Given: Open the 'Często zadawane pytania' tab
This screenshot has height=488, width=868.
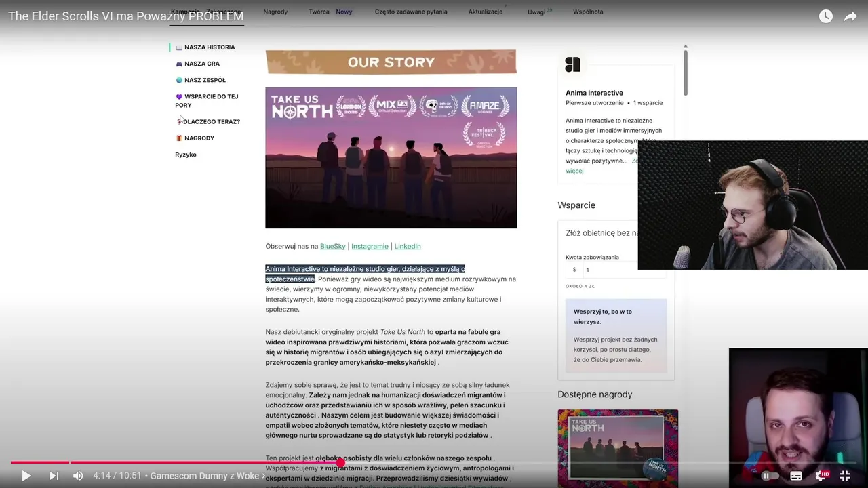Looking at the screenshot, I should pos(411,12).
